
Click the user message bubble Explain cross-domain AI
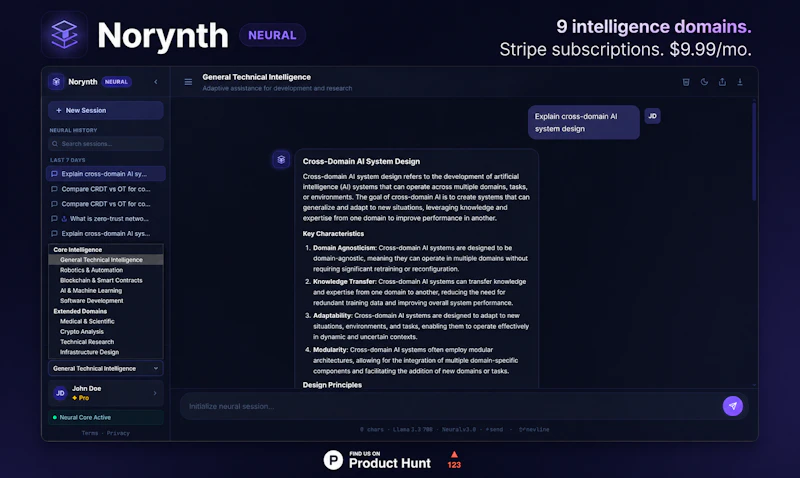point(584,122)
